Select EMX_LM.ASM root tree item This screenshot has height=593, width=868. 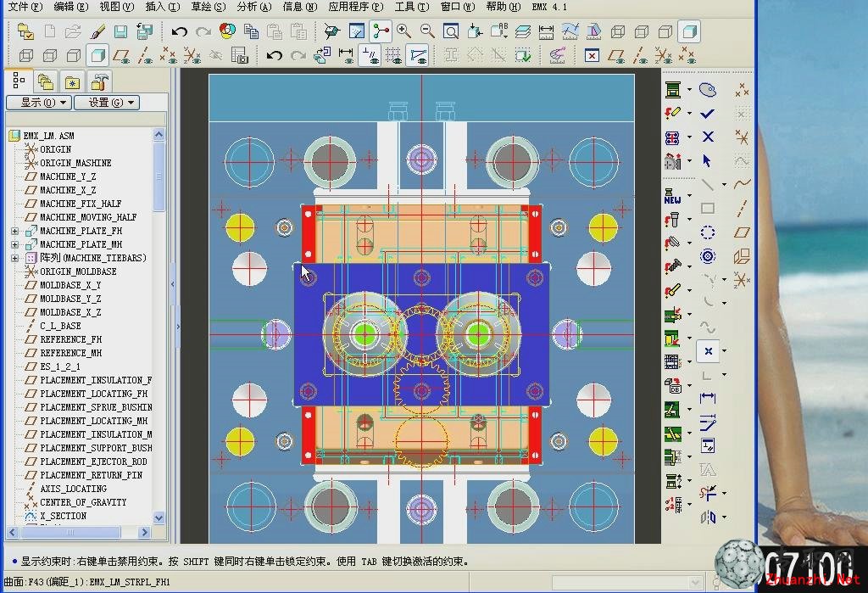point(48,136)
